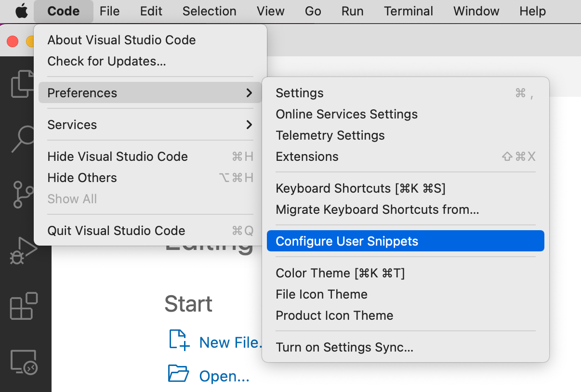
Task: Choose Settings from Preferences submenu
Action: click(x=300, y=93)
